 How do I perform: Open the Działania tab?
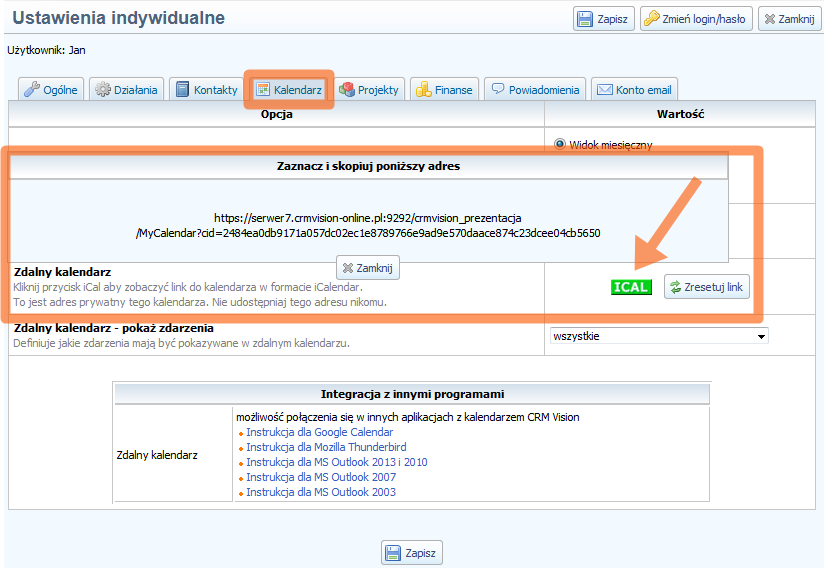click(127, 90)
